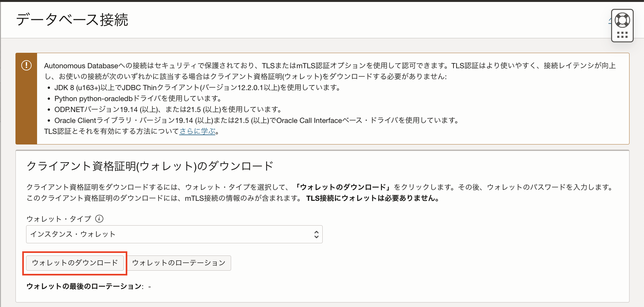This screenshot has width=644, height=307.
Task: Expand the インスタンス・ウォレット combo box
Action: click(174, 234)
